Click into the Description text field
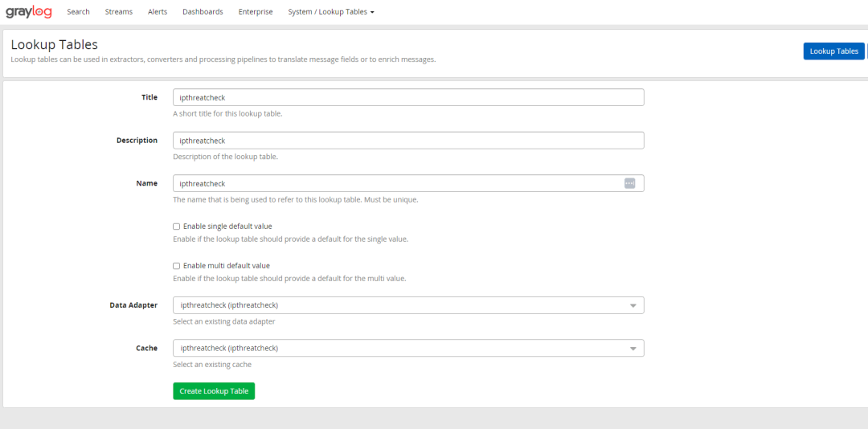The width and height of the screenshot is (868, 429). point(408,141)
